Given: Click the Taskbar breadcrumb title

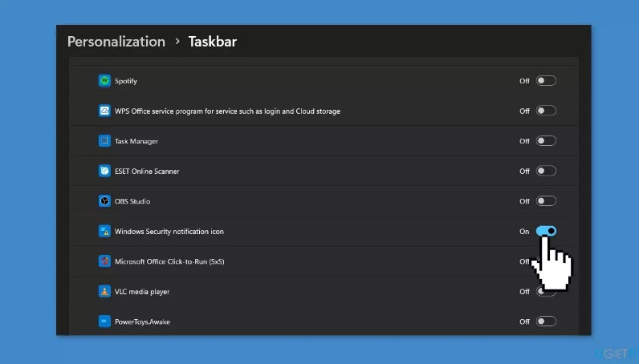Looking at the screenshot, I should click(212, 42).
